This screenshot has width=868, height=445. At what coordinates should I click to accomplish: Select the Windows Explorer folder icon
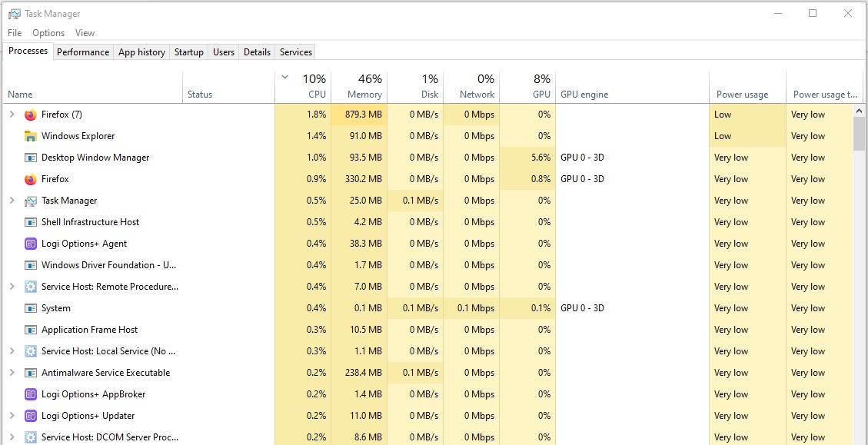pos(31,136)
